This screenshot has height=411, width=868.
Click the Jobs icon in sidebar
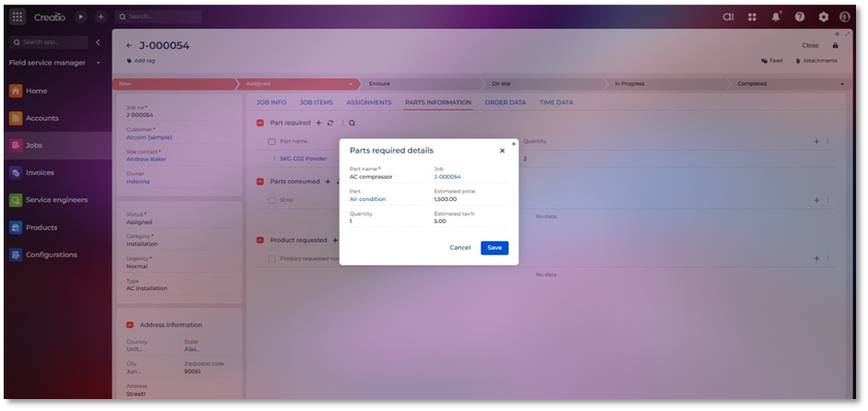(x=16, y=146)
